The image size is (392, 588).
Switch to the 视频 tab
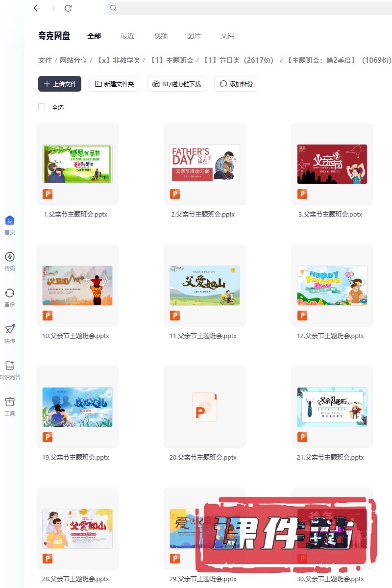click(161, 36)
